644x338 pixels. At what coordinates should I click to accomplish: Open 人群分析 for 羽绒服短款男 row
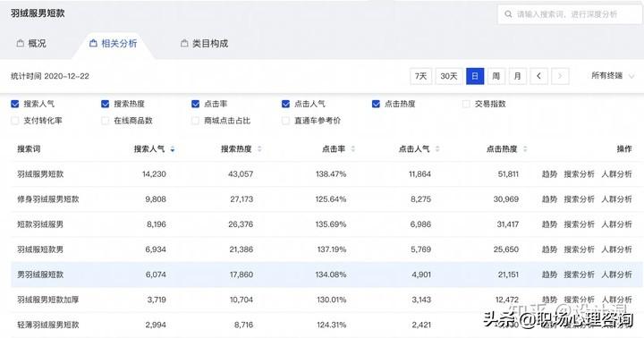tap(616, 249)
